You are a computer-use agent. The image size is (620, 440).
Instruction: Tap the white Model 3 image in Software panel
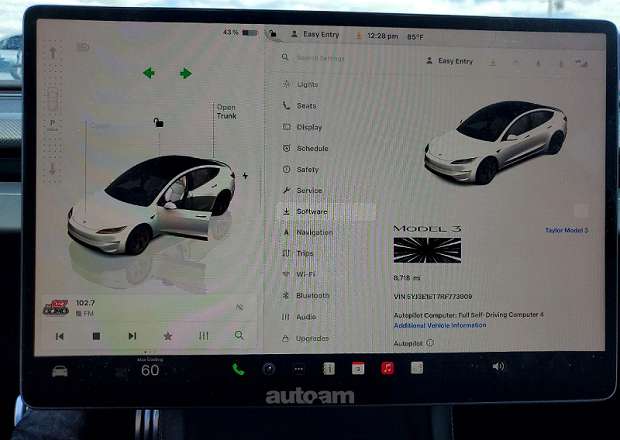pos(496,143)
